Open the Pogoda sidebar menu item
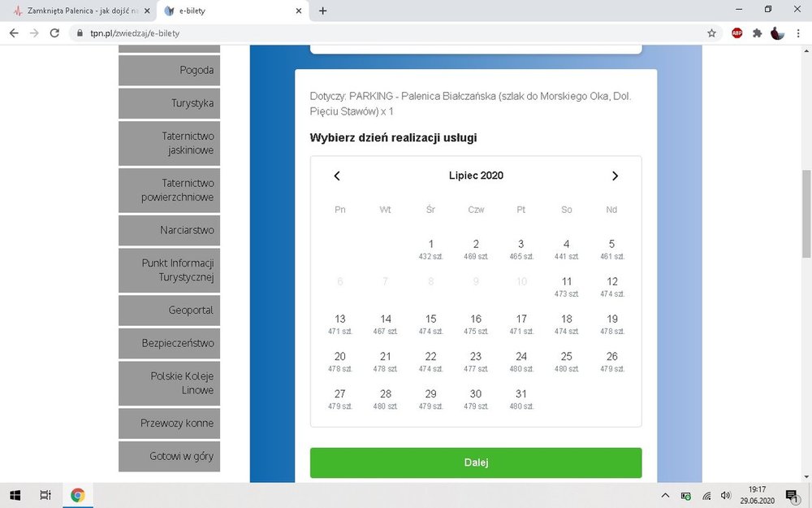The image size is (812, 508). 169,70
